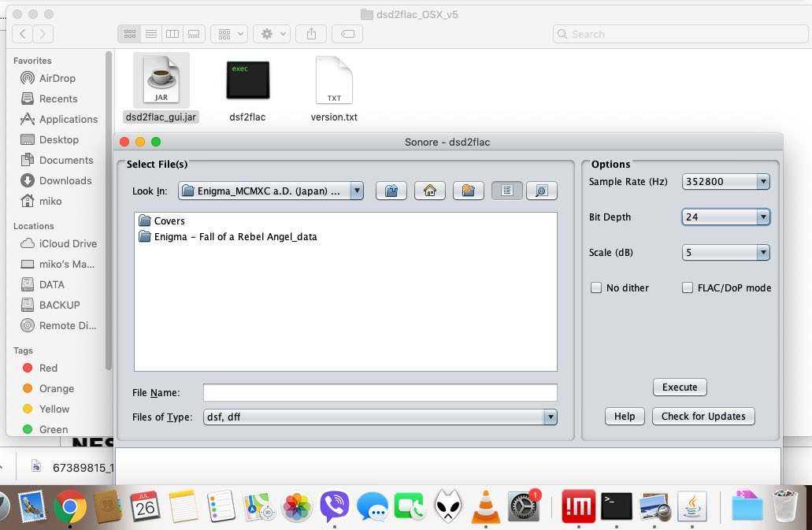Switch file chooser to List view
Image resolution: width=812 pixels, height=530 pixels.
pyautogui.click(x=506, y=191)
